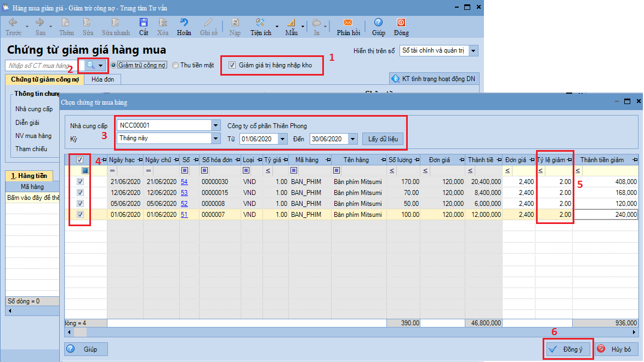
Task: Click the Tỷ lệ giảm cell for voucher 54
Action: 554,181
